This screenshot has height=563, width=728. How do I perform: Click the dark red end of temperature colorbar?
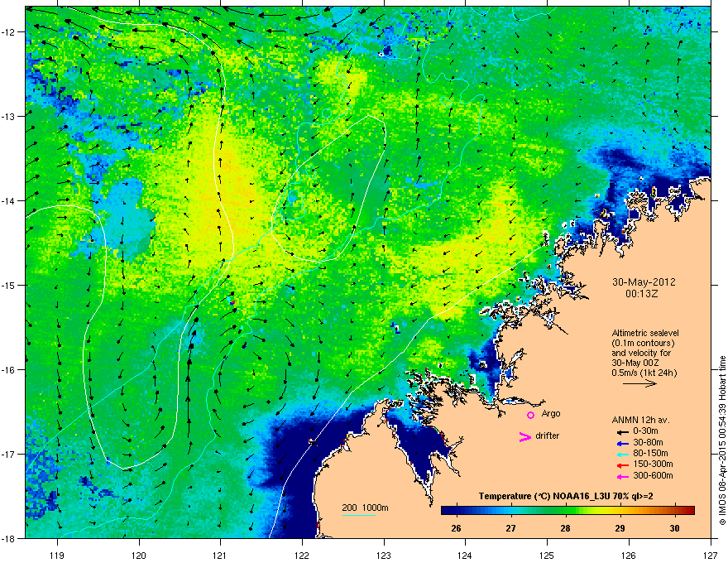pyautogui.click(x=688, y=511)
